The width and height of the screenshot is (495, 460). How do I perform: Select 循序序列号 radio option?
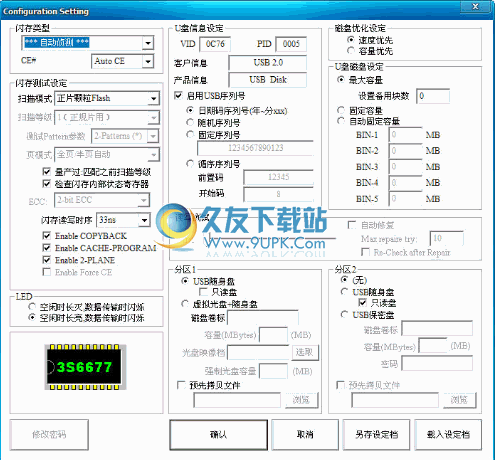190,163
